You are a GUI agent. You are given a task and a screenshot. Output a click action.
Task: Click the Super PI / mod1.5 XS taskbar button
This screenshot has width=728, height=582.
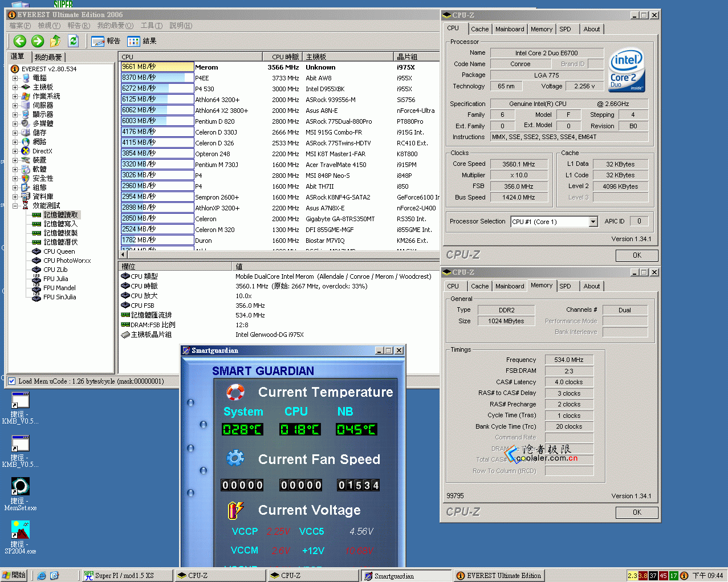point(127,576)
